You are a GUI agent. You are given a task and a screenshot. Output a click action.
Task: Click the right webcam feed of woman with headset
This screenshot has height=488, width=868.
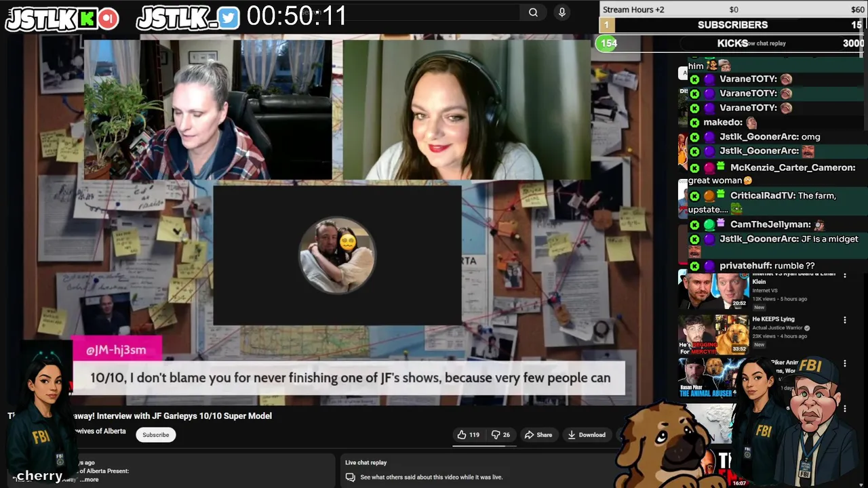467,110
